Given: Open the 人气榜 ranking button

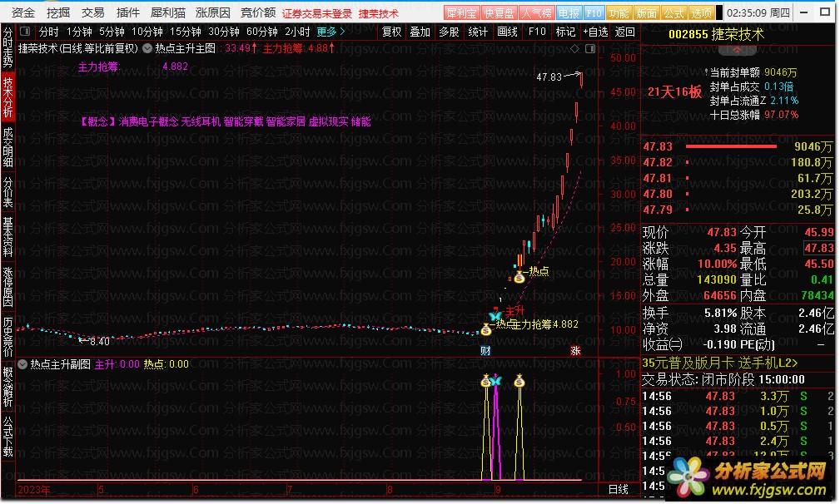Looking at the screenshot, I should tap(536, 12).
